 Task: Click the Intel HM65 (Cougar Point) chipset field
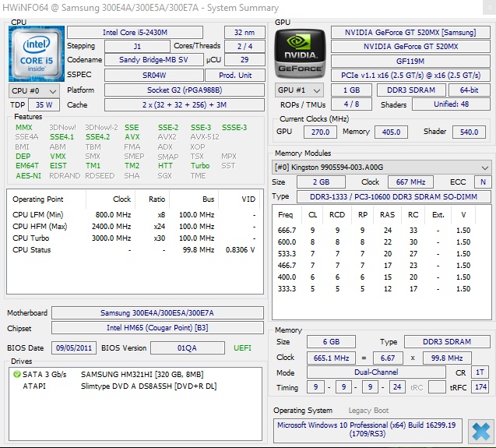pos(157,328)
